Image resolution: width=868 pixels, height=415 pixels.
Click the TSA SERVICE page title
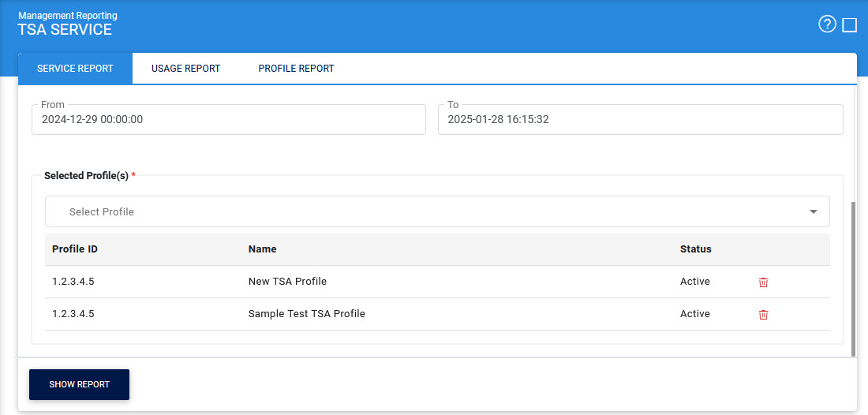pos(65,30)
